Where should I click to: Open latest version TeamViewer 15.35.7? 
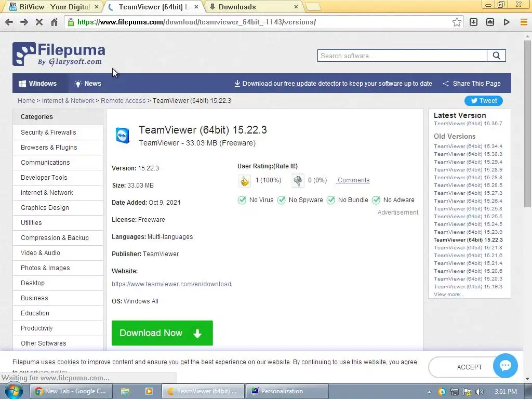[x=468, y=124]
